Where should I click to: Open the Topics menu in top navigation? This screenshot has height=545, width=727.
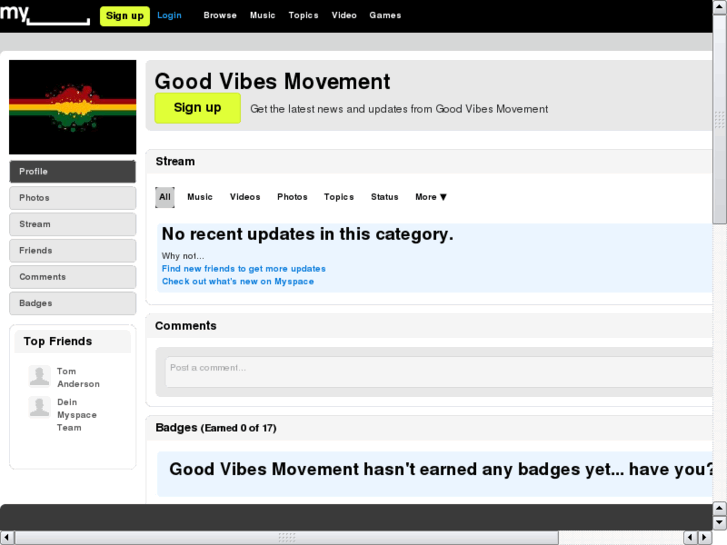pyautogui.click(x=303, y=15)
